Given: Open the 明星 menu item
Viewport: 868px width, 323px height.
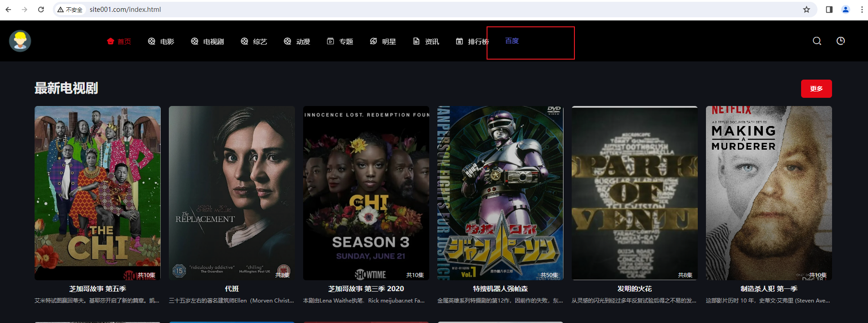Looking at the screenshot, I should [389, 42].
